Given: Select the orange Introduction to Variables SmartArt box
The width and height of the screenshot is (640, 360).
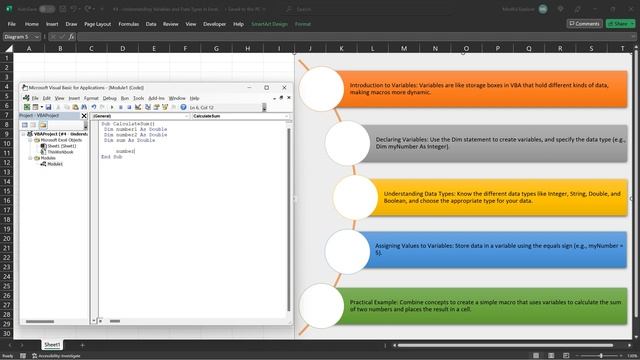Looking at the screenshot, I should click(x=482, y=89).
